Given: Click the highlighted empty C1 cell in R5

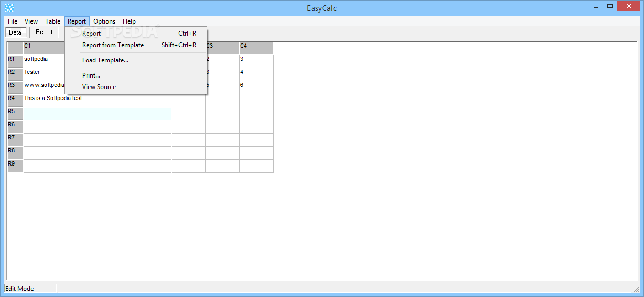Looking at the screenshot, I should (97, 114).
